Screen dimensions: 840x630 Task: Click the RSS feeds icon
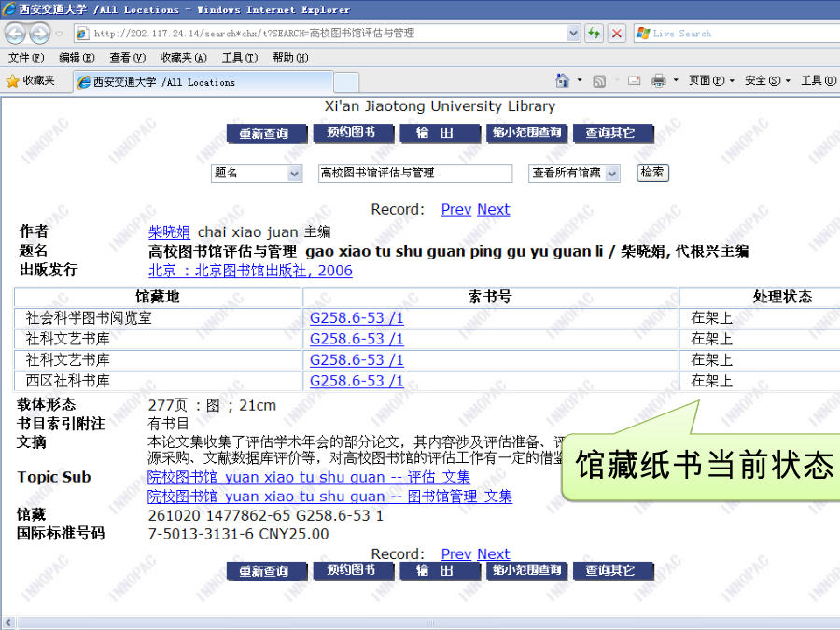[x=599, y=81]
